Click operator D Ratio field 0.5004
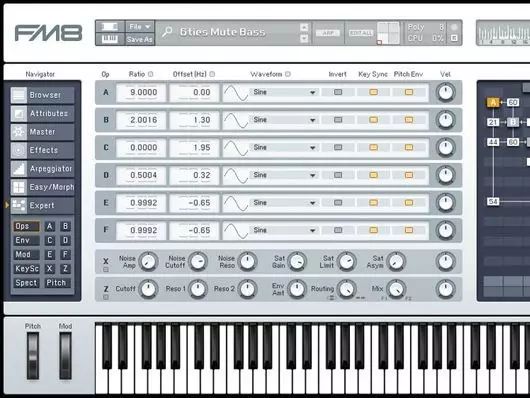 tap(141, 175)
